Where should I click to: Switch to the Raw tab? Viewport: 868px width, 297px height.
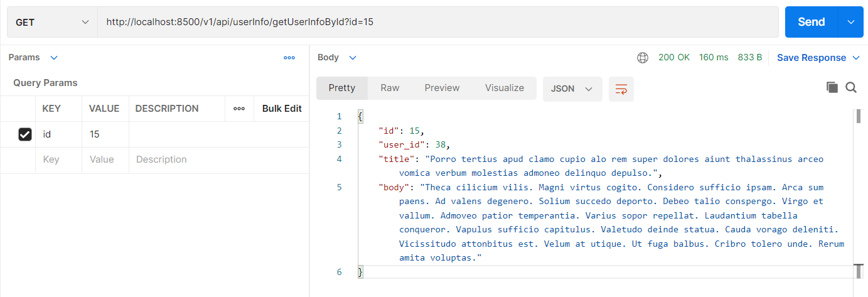[x=390, y=88]
